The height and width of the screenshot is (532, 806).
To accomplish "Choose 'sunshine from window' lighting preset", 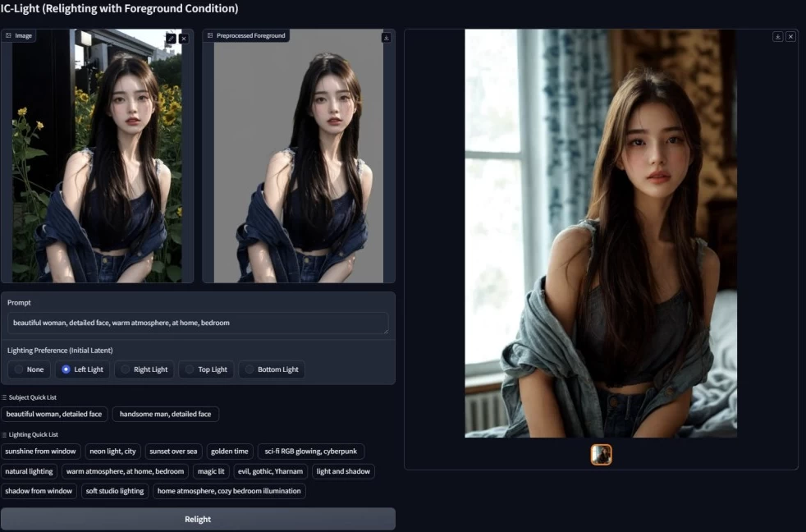I will click(41, 452).
